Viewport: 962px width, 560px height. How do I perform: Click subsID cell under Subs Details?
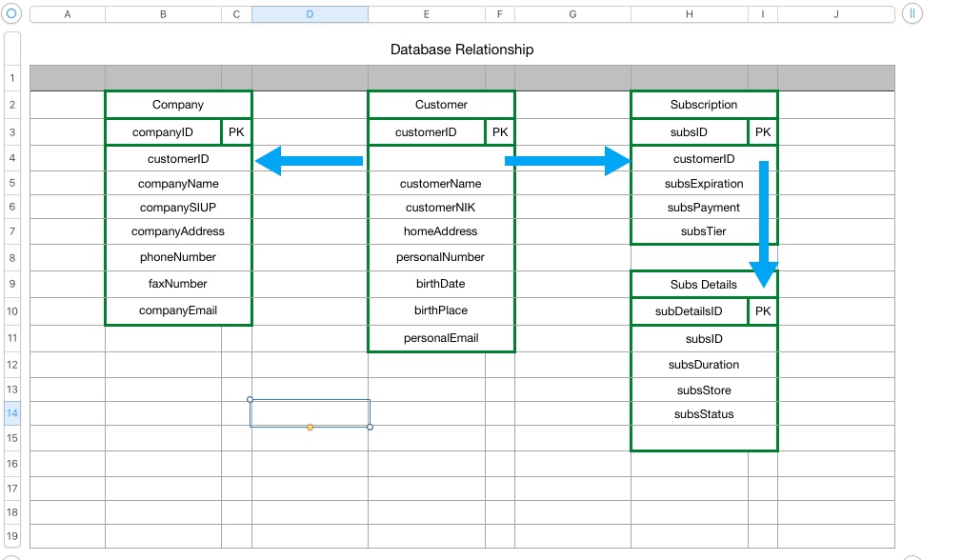point(704,338)
